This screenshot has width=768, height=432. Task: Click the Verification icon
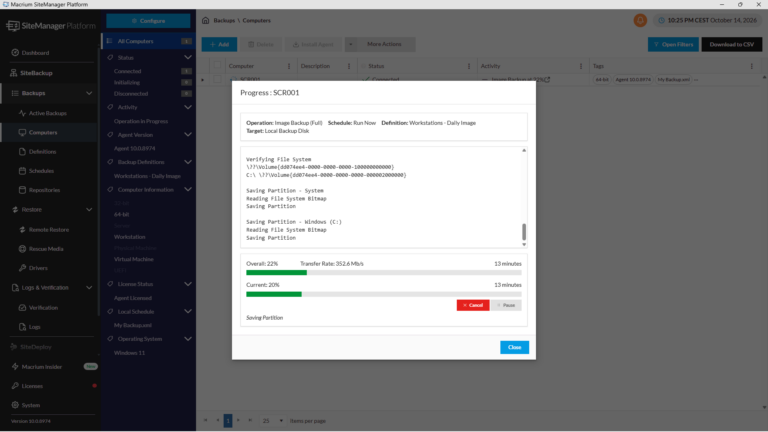click(22, 308)
